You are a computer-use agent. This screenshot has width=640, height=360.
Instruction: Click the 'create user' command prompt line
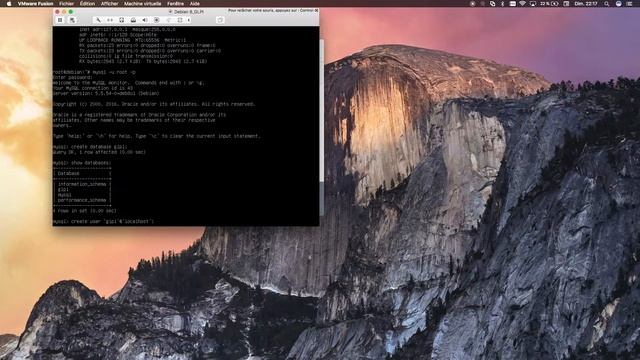104,221
